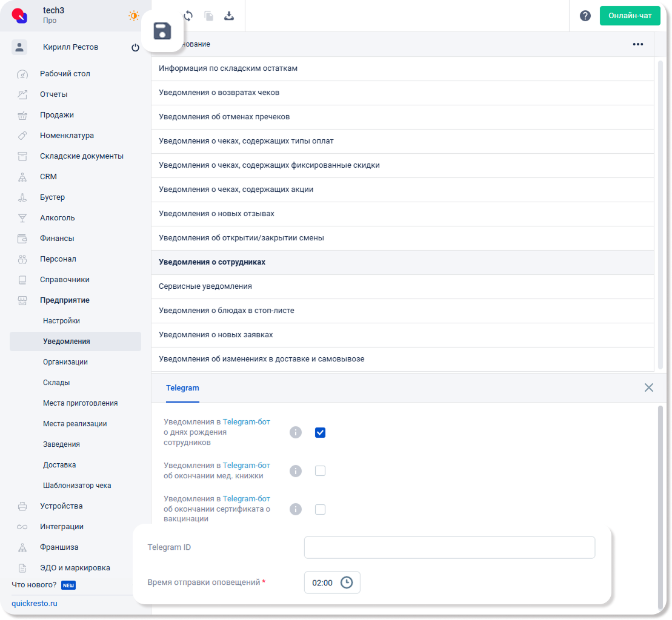Select the Telegram tab
This screenshot has height=620, width=672.
(182, 387)
